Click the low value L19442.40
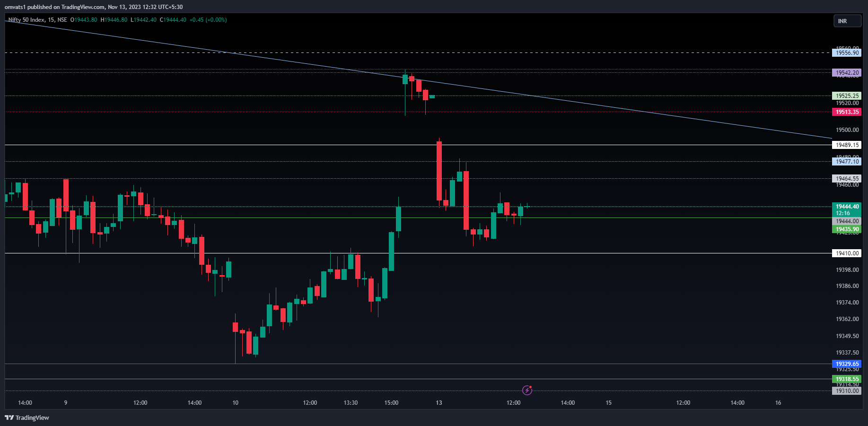The image size is (868, 426). (143, 20)
